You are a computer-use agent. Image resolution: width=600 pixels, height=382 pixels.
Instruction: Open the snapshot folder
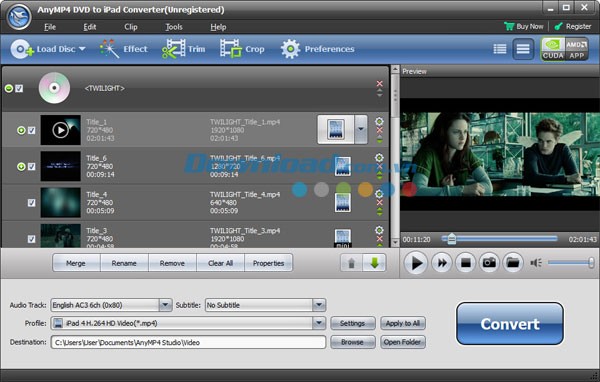pos(513,263)
